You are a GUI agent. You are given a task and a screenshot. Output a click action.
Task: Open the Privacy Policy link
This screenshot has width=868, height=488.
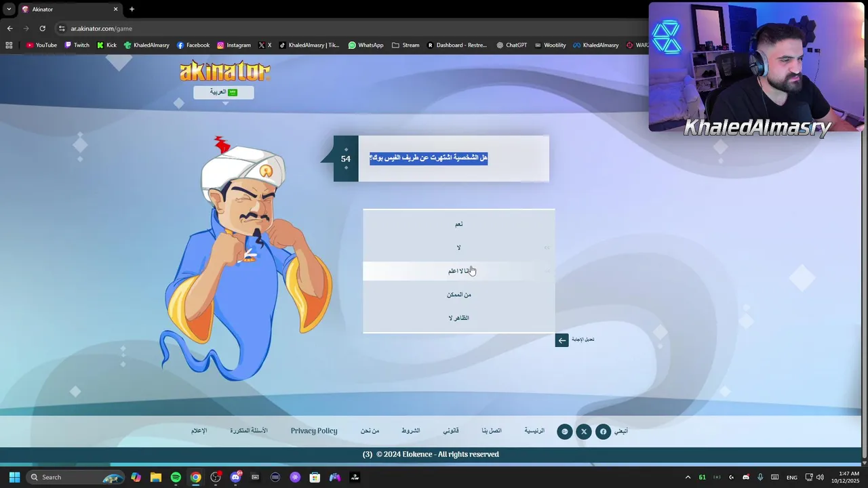(314, 431)
